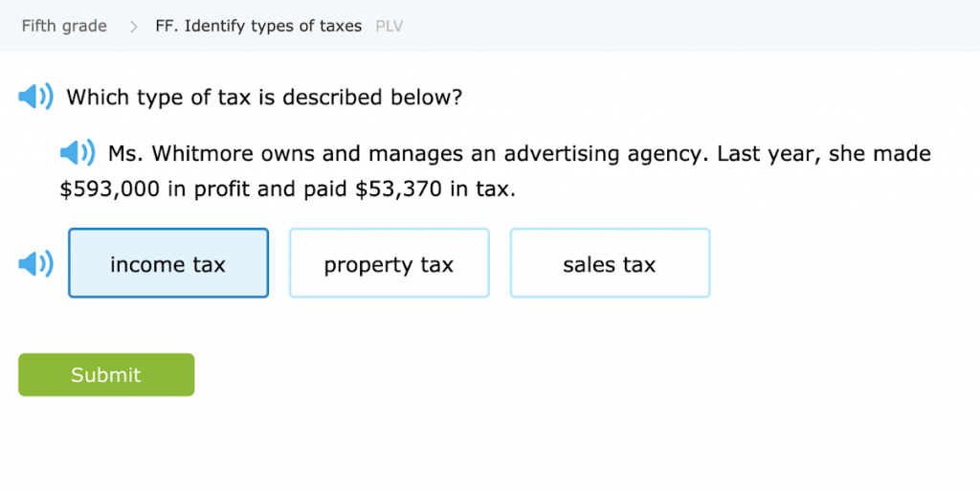The height and width of the screenshot is (491, 980).
Task: Pick the sales tax choice
Action: click(610, 264)
